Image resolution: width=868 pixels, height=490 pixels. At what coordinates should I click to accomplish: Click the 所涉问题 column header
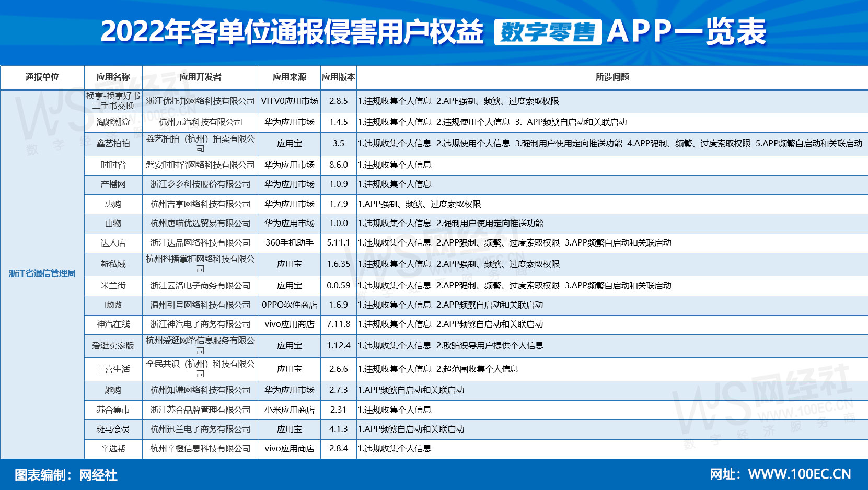pyautogui.click(x=612, y=77)
